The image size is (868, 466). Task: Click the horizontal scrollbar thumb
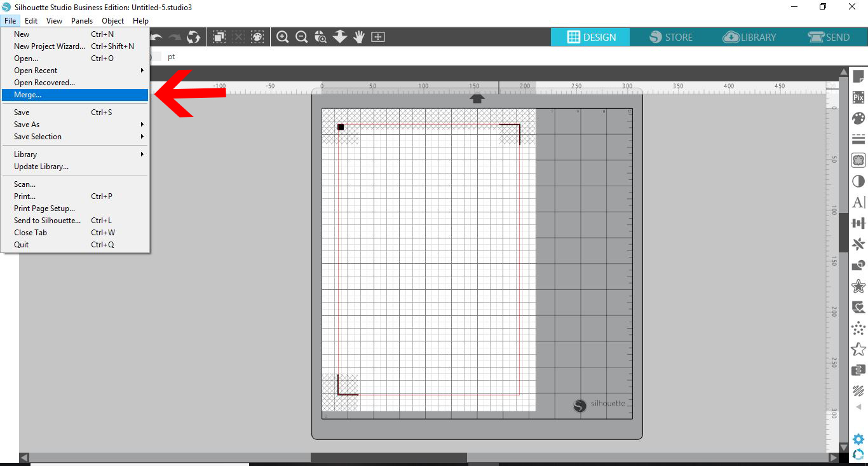[x=388, y=458]
